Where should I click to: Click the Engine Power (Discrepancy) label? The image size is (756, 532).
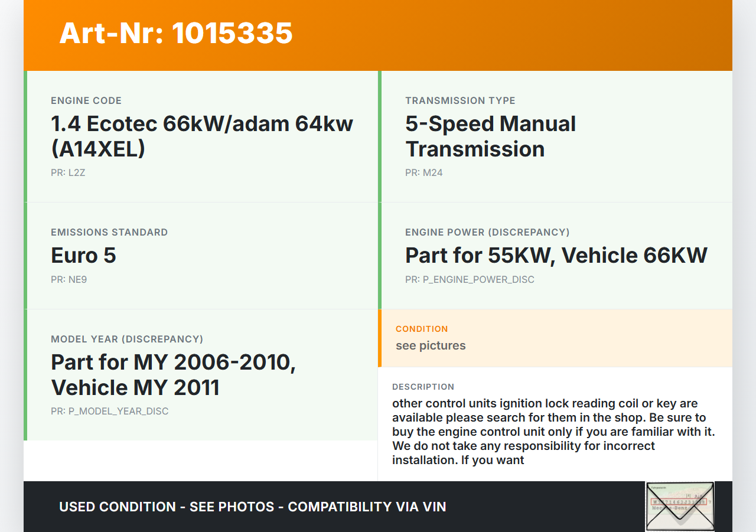point(487,232)
